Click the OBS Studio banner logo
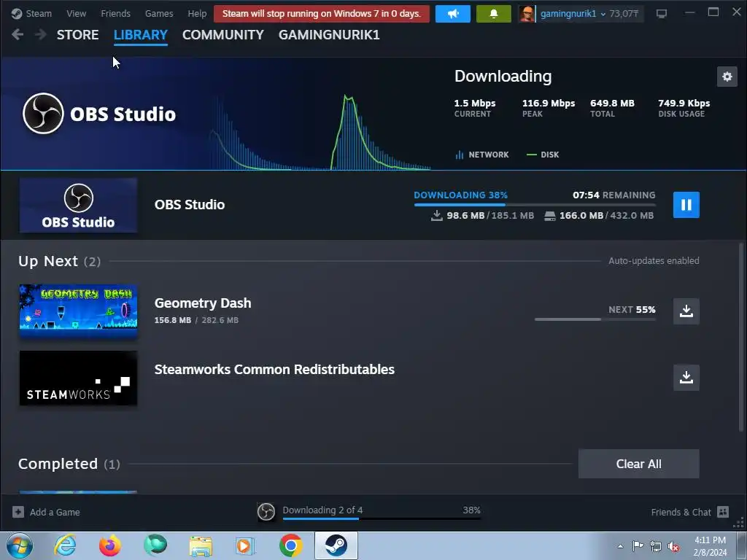747x560 pixels. tap(99, 113)
